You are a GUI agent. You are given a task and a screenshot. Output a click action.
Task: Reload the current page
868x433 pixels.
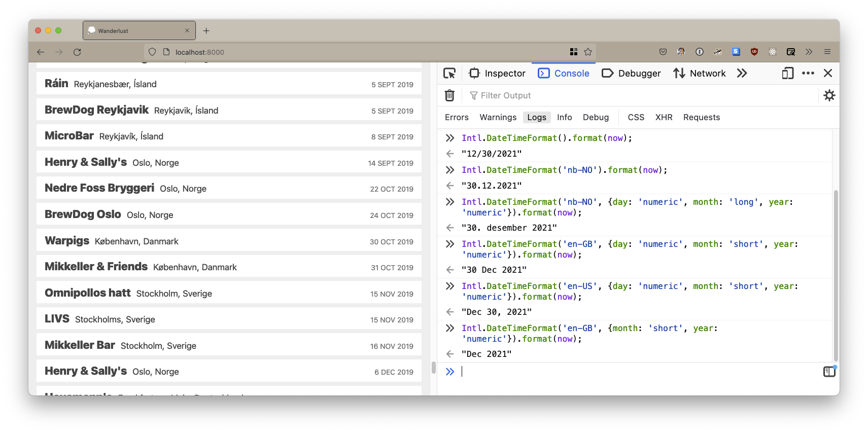[77, 52]
